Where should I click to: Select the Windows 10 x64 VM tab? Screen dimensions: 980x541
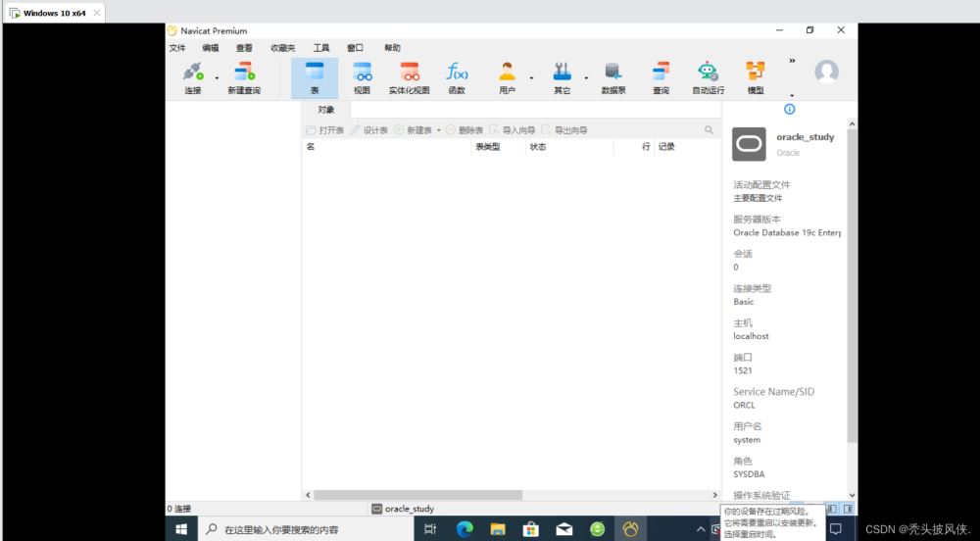(54, 13)
